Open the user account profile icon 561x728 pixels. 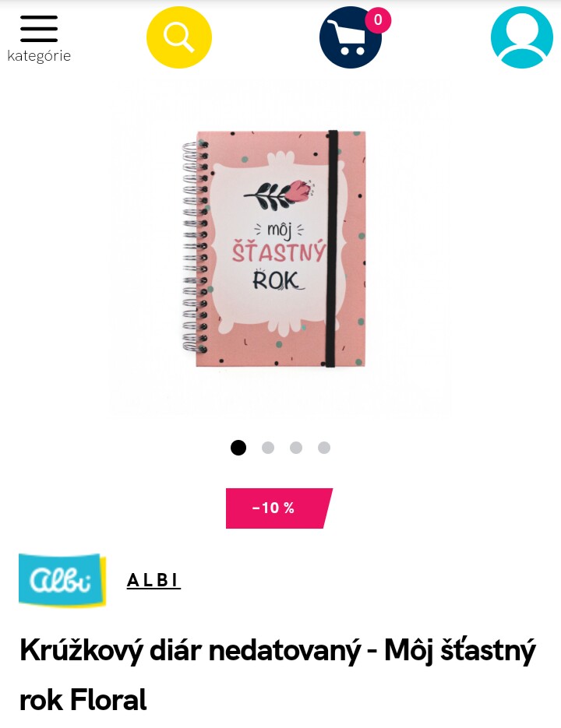tap(522, 37)
